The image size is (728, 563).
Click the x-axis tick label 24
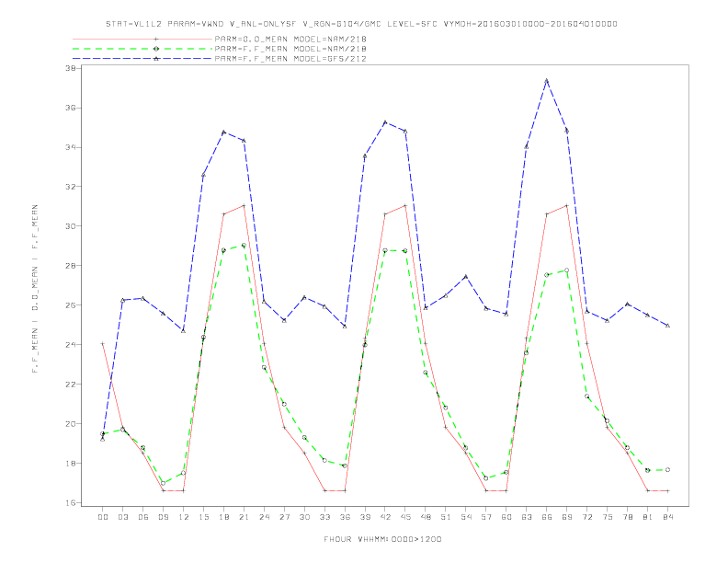(x=264, y=517)
